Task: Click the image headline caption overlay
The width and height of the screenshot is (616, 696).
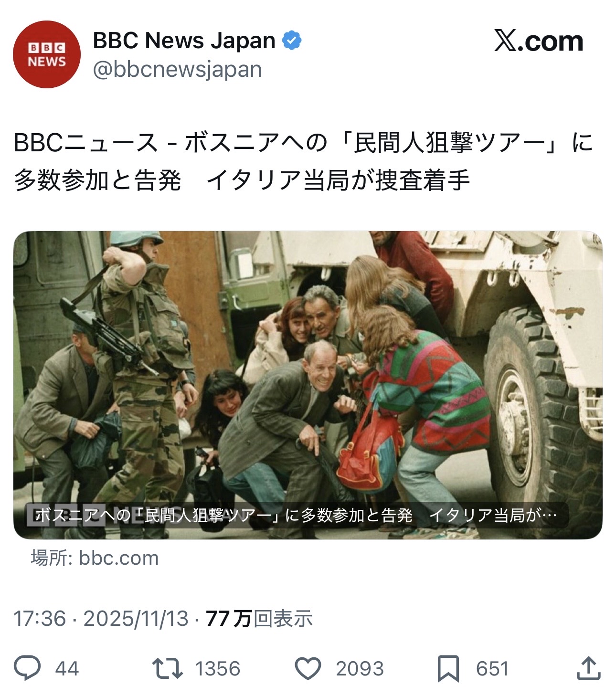Action: coord(296,515)
